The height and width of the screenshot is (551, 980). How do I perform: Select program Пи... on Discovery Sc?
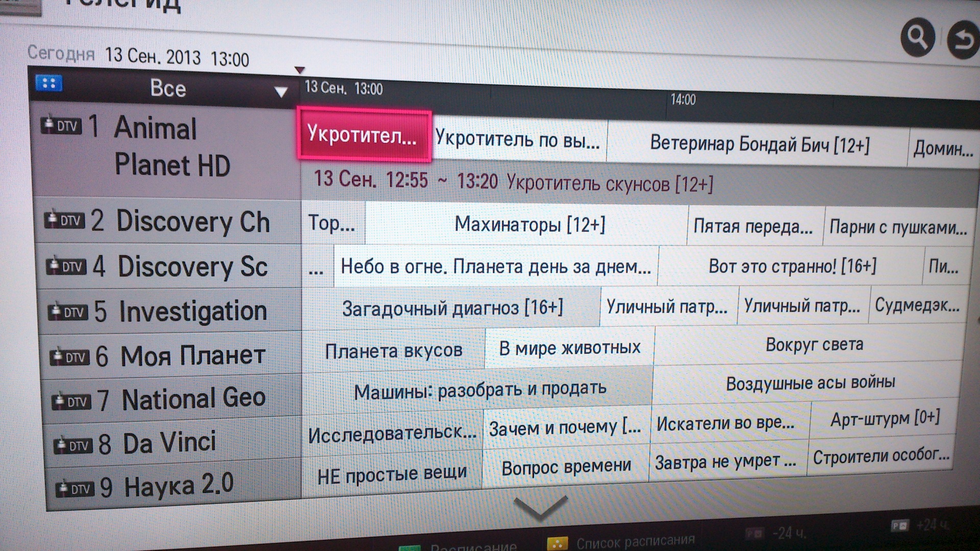[947, 266]
